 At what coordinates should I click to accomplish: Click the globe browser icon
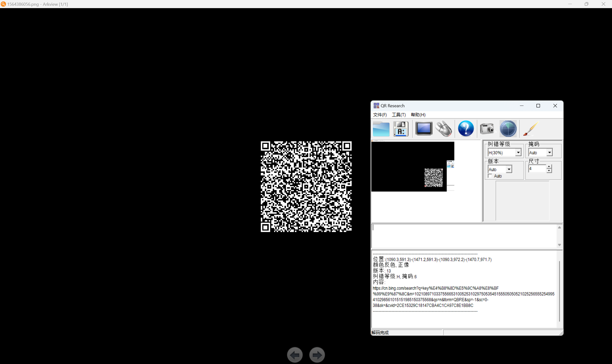coord(508,128)
